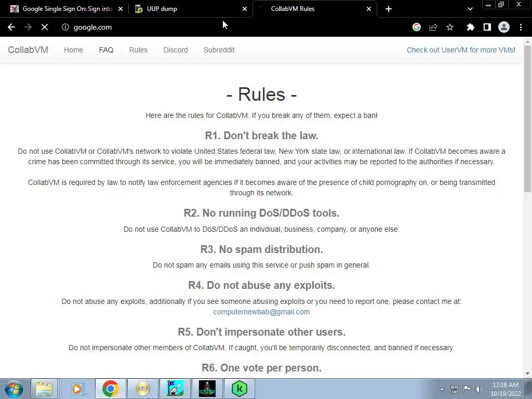The height and width of the screenshot is (399, 532).
Task: Open the Home nav link
Action: [x=74, y=50]
